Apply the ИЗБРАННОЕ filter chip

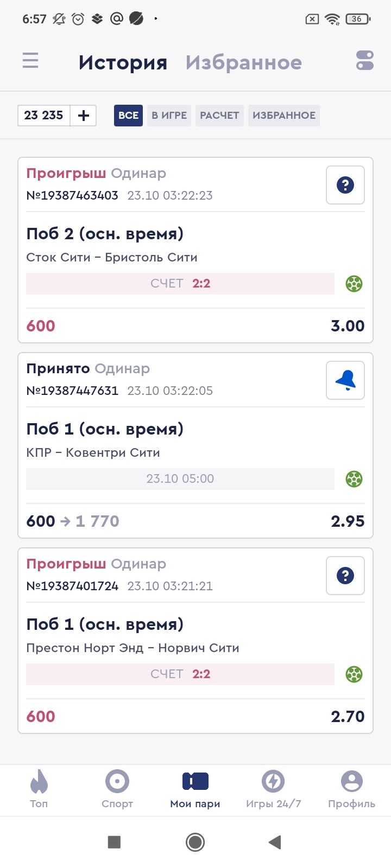pos(283,116)
